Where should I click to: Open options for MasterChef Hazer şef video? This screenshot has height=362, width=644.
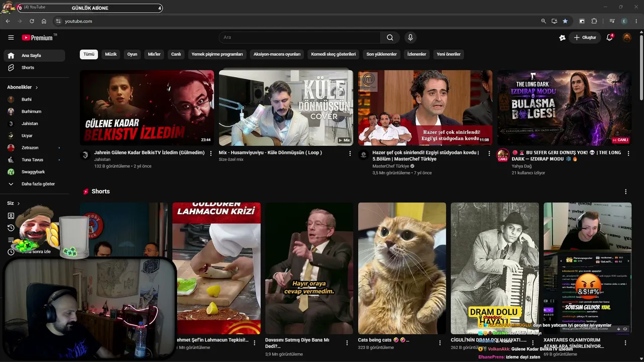[489, 153]
